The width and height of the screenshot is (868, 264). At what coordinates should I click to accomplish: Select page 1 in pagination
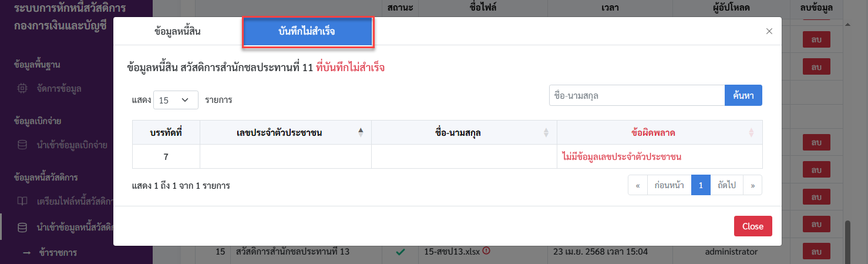[x=701, y=185]
